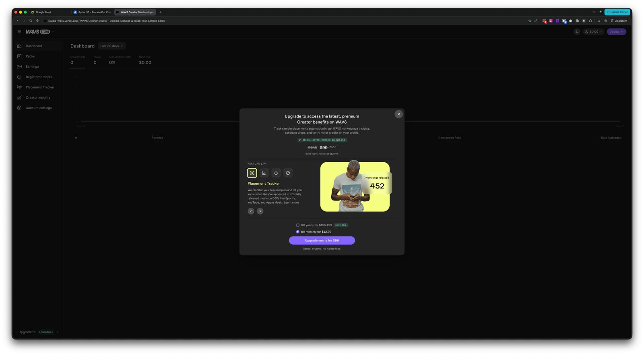
Task: Click the copy link icon in toolbar
Action: pyautogui.click(x=536, y=21)
